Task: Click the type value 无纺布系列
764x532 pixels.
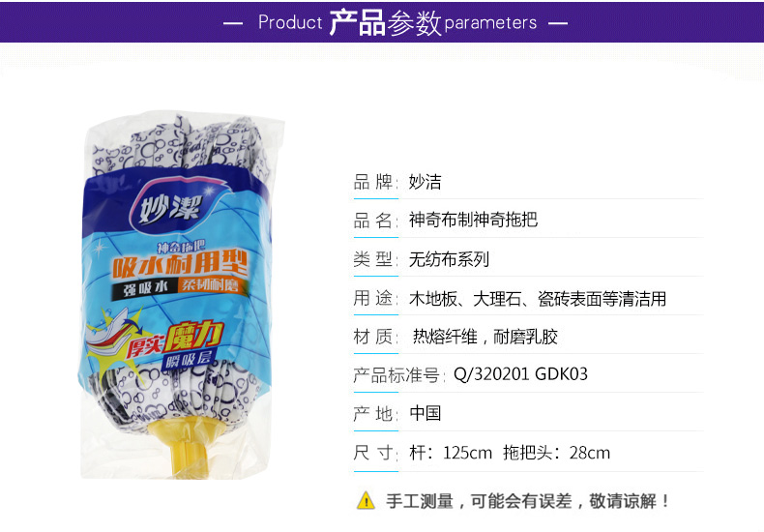Action: pyautogui.click(x=449, y=259)
